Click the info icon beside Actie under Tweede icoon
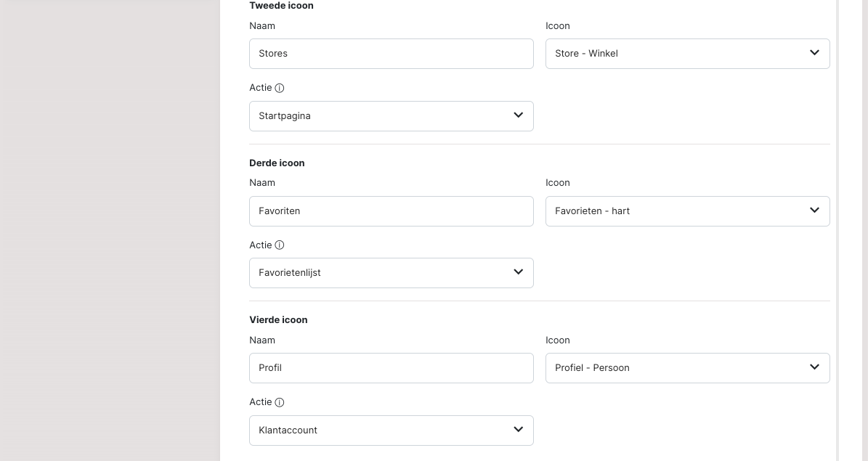The image size is (868, 461). 280,88
